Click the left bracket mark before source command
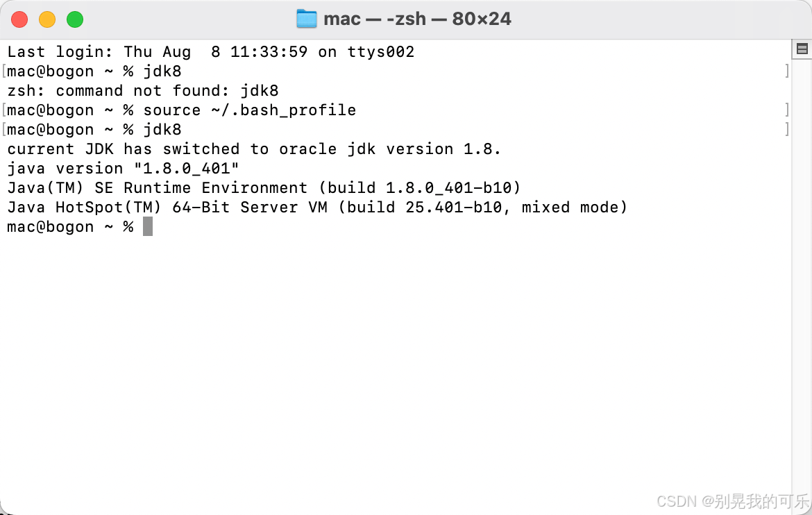This screenshot has height=515, width=812. 4,110
